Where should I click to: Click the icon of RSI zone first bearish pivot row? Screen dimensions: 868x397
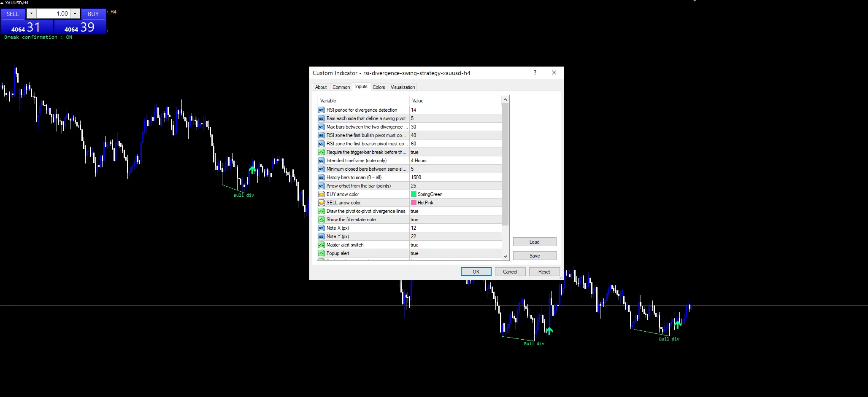click(322, 144)
